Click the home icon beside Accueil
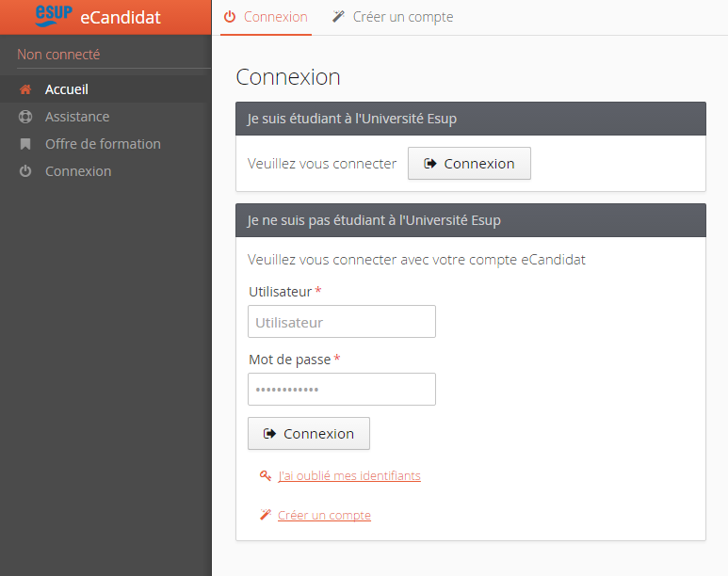This screenshot has width=728, height=576. point(25,90)
